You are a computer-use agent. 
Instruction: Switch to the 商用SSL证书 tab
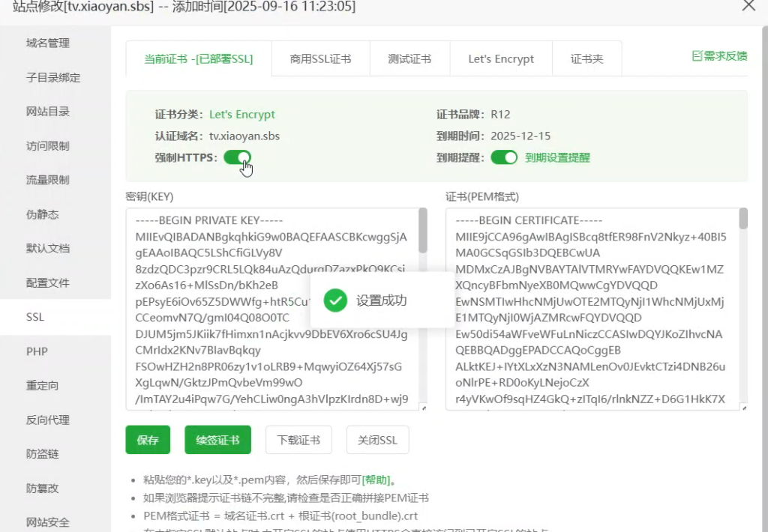click(320, 59)
